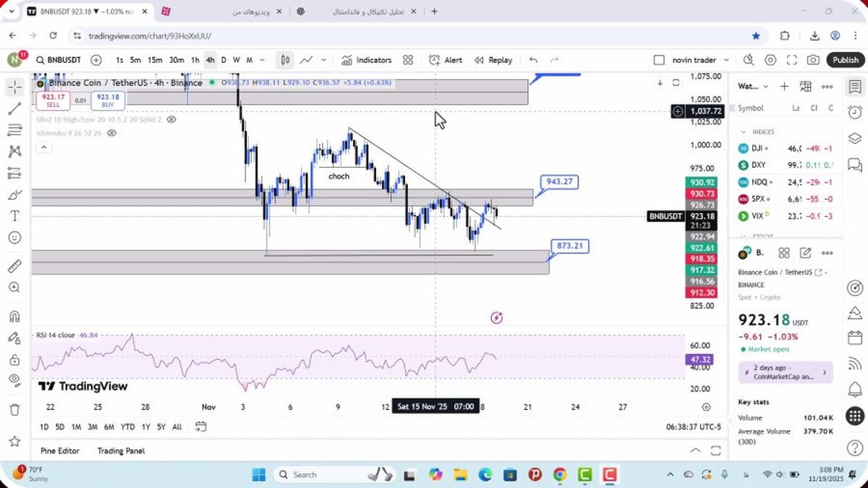Switch to the 15m timeframe
This screenshot has width=868, height=488.
coord(155,60)
